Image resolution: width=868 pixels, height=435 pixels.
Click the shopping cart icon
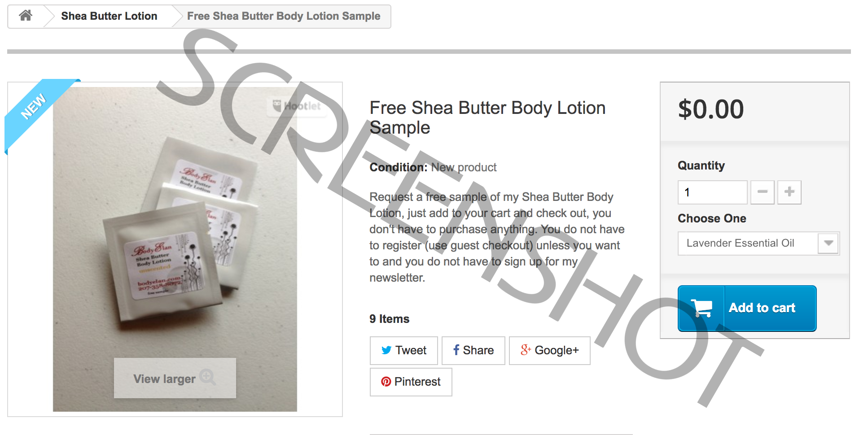pyautogui.click(x=701, y=308)
